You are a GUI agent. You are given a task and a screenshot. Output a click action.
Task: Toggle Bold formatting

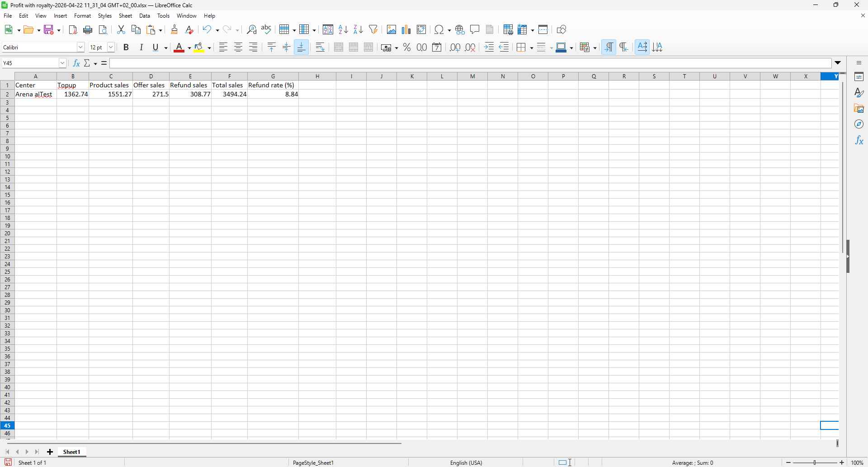coord(126,48)
